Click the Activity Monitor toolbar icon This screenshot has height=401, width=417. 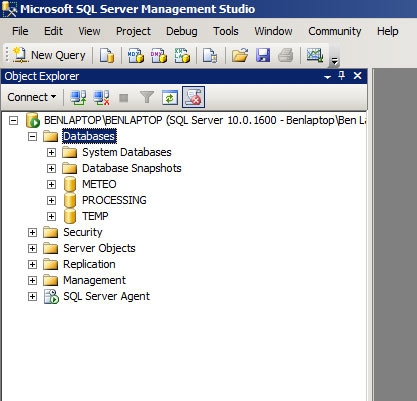pos(315,55)
